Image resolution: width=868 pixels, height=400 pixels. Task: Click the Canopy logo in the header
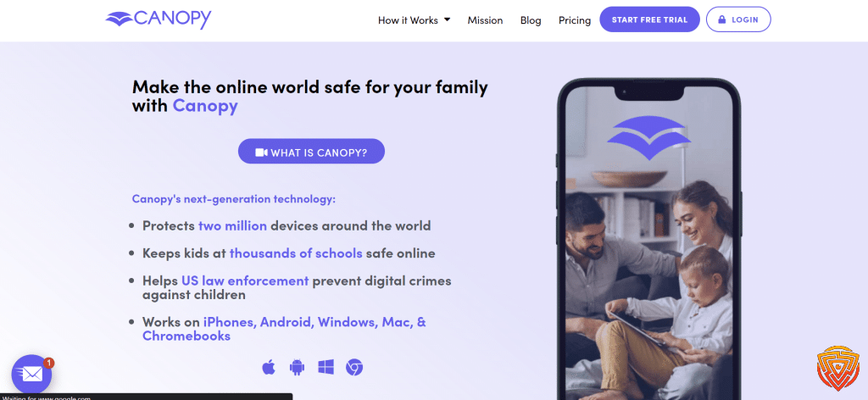tap(159, 19)
